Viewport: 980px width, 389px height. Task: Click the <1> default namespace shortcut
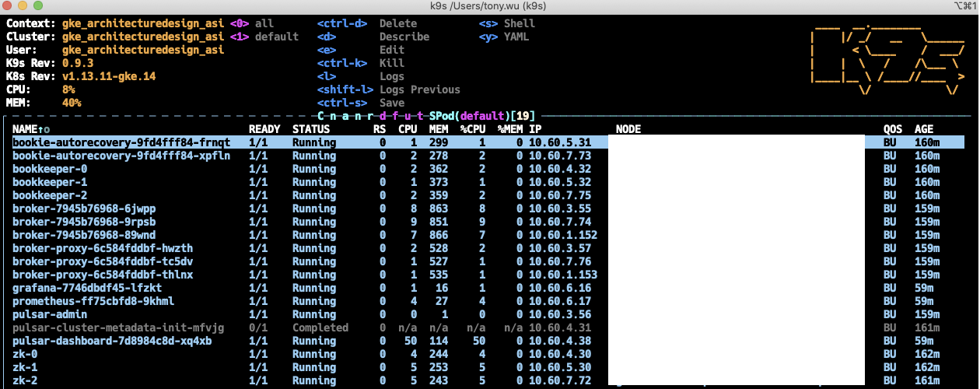[264, 37]
